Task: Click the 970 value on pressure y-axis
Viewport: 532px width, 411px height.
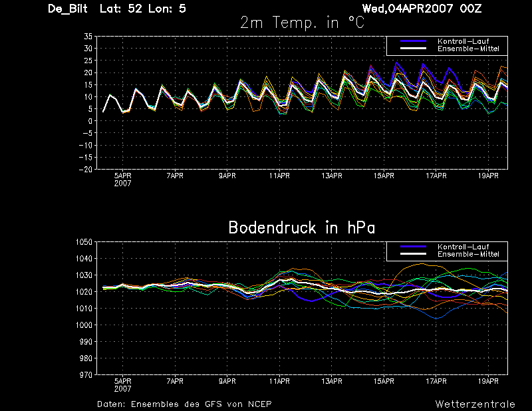Action: (86, 374)
